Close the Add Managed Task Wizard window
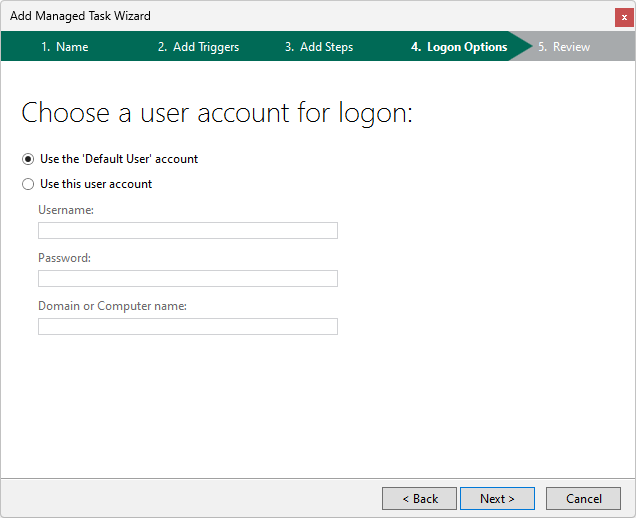This screenshot has width=636, height=518. (x=624, y=17)
